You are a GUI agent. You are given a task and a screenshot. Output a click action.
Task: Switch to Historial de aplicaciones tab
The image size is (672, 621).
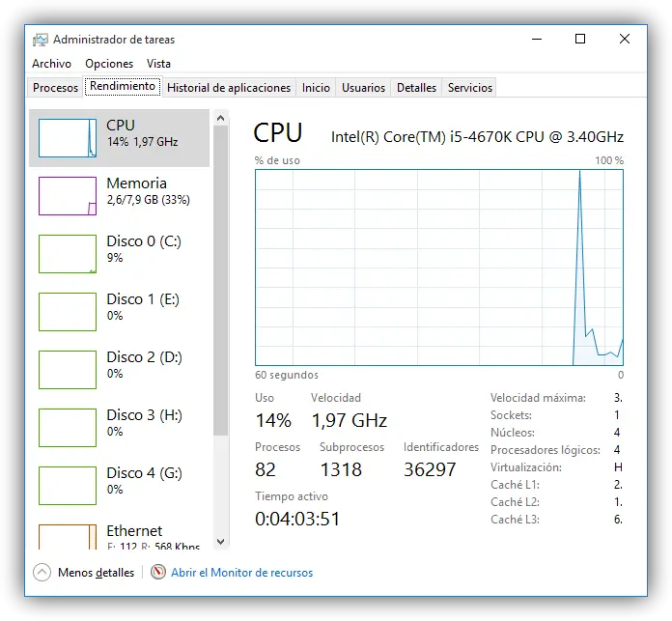click(229, 88)
